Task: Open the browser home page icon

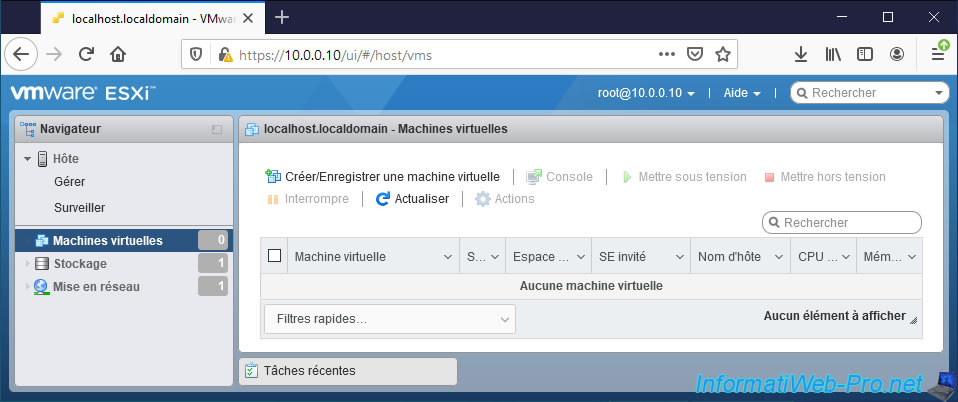Action: (118, 55)
